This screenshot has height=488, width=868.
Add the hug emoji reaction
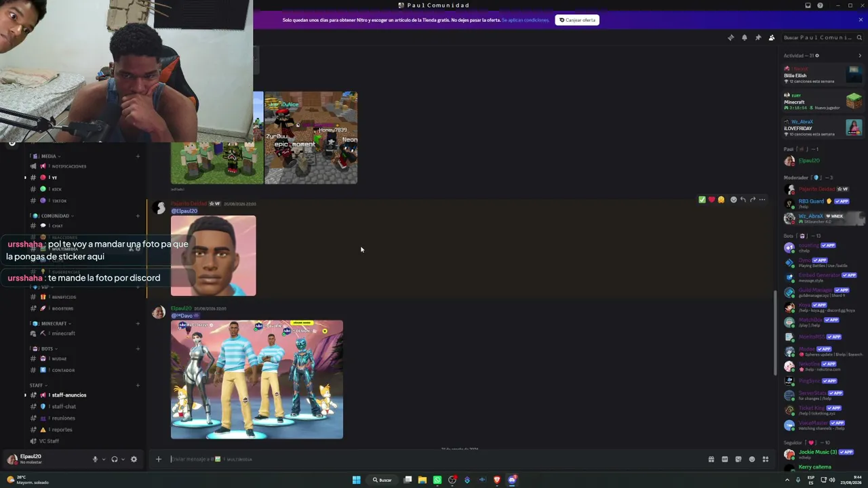[x=721, y=200]
